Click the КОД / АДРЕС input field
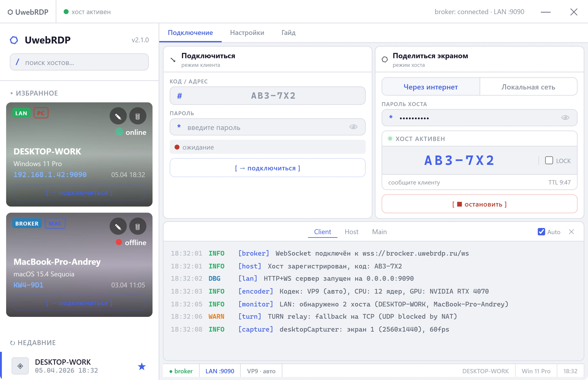 click(x=267, y=95)
